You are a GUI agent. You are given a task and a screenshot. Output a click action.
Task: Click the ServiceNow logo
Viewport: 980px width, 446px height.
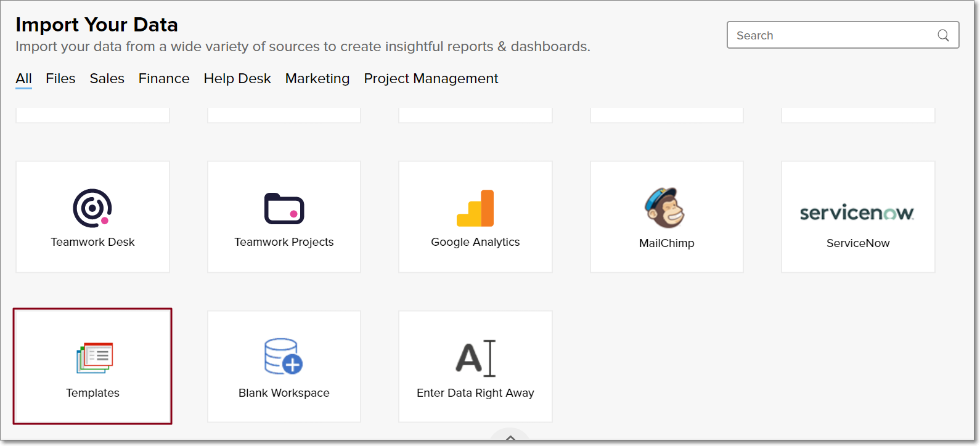857,213
